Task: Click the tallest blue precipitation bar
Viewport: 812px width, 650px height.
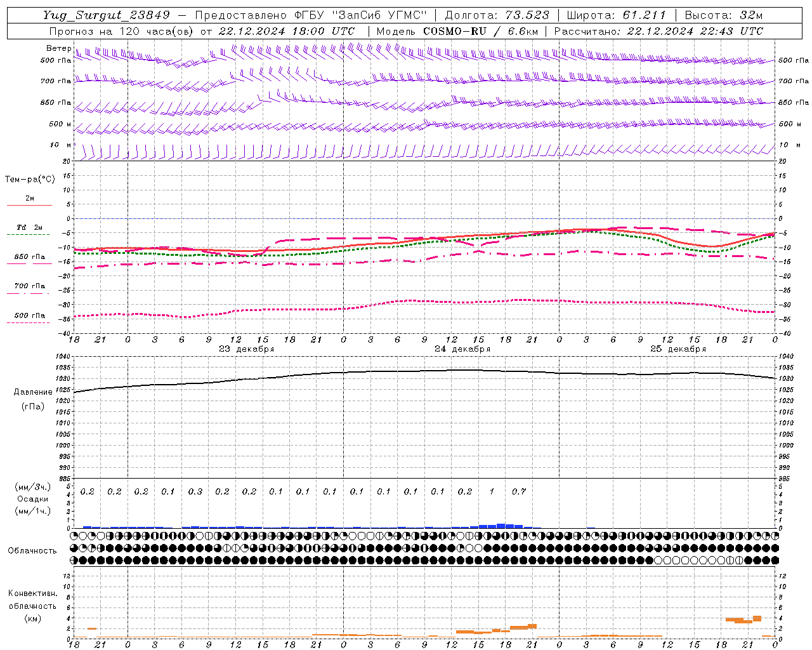Action: click(x=501, y=526)
